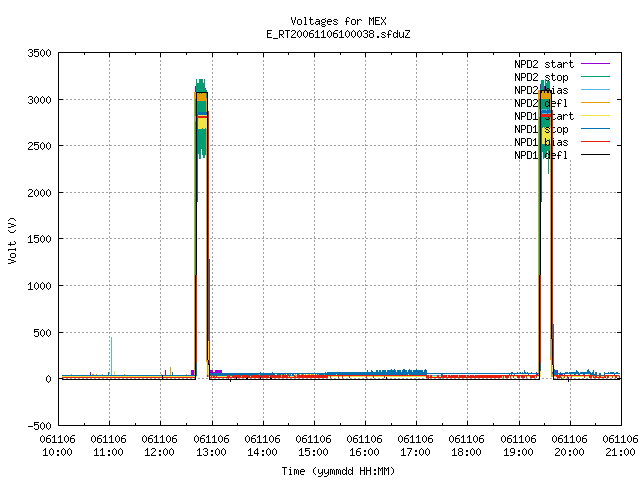Click the 061106 18:00 x-axis label

[x=467, y=446]
